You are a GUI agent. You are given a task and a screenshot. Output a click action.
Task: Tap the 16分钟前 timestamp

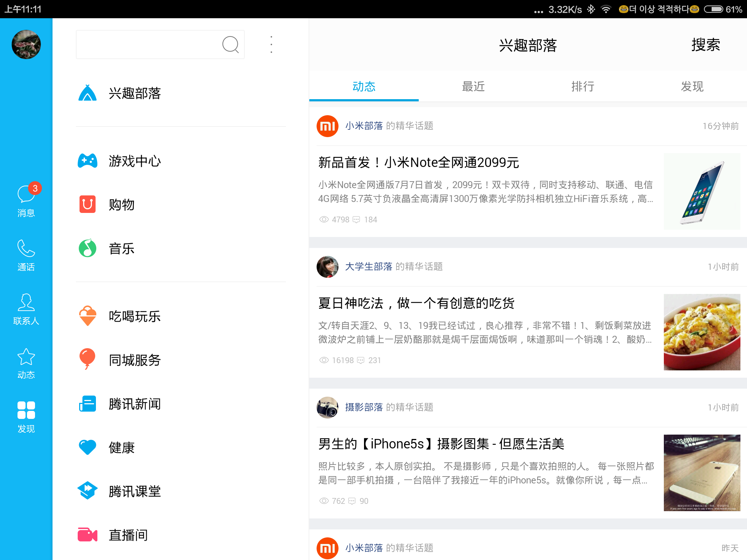pyautogui.click(x=720, y=126)
